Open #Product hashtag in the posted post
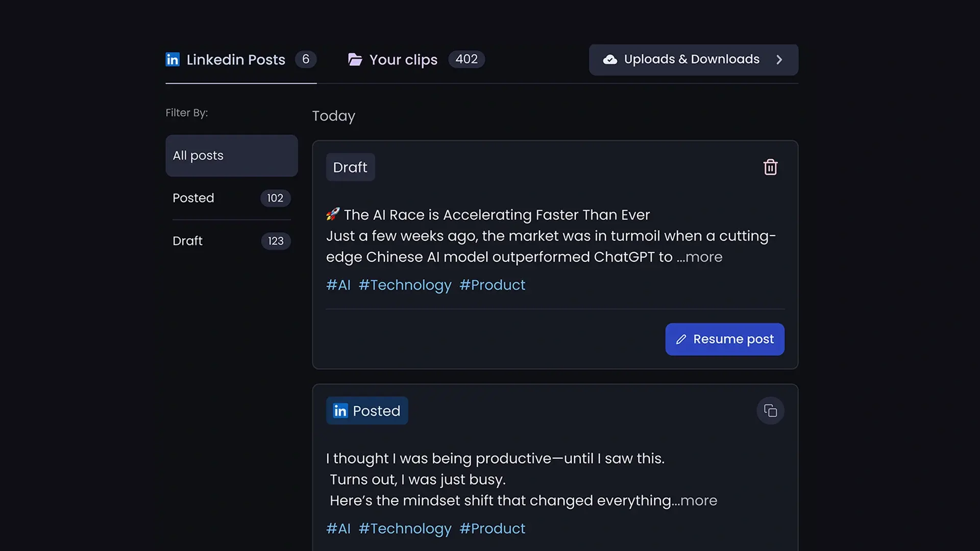 tap(492, 529)
